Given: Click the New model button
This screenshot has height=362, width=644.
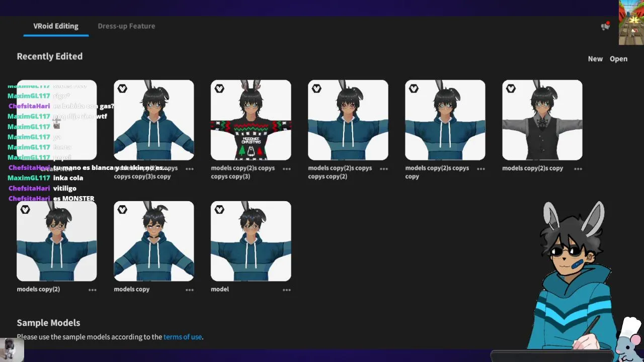Looking at the screenshot, I should [595, 59].
